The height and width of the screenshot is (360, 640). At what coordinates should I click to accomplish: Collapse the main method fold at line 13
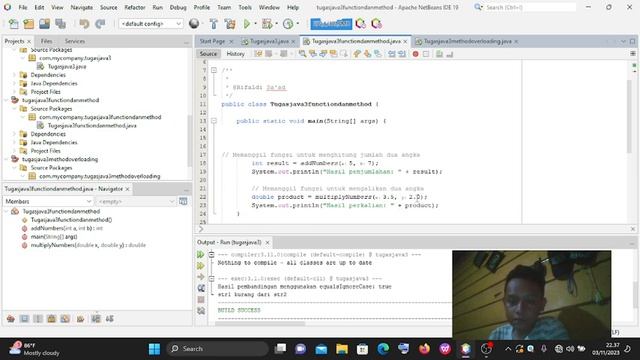[213, 121]
